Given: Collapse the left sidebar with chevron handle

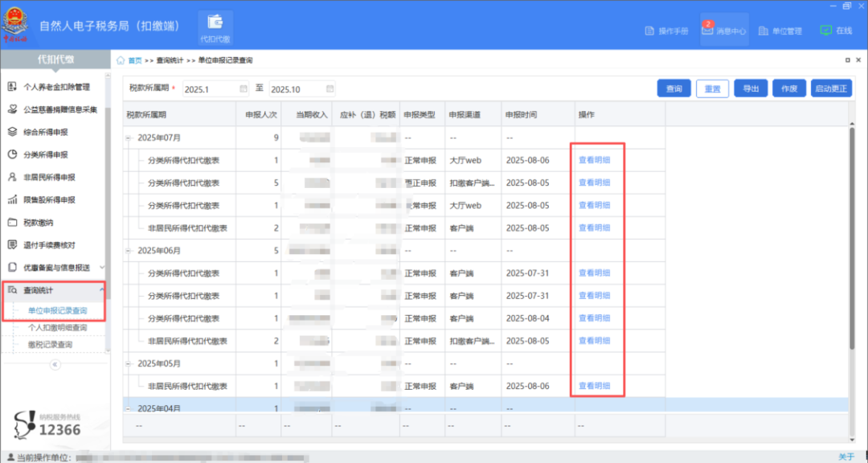Looking at the screenshot, I should pos(55,364).
